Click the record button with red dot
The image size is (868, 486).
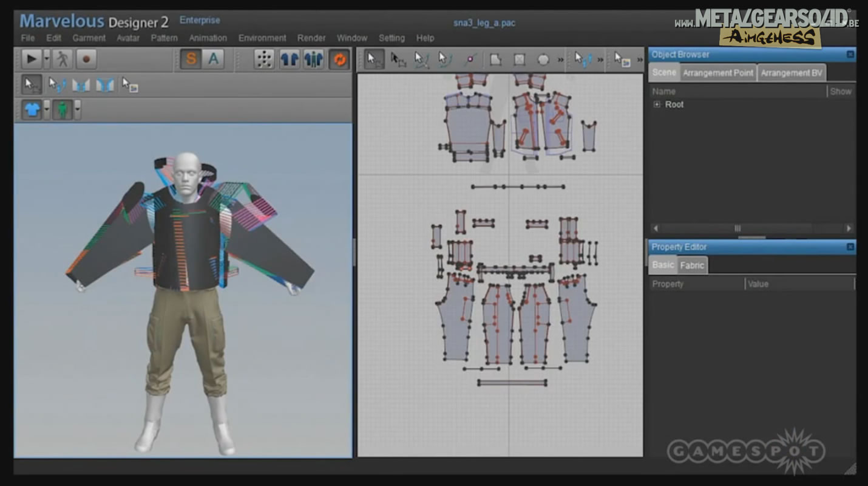[86, 59]
